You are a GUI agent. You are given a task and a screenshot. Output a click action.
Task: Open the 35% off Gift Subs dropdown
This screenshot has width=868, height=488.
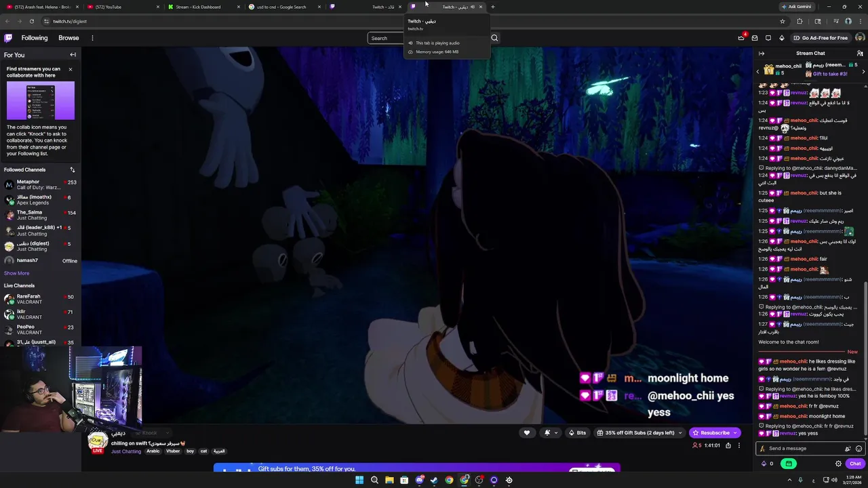click(639, 432)
